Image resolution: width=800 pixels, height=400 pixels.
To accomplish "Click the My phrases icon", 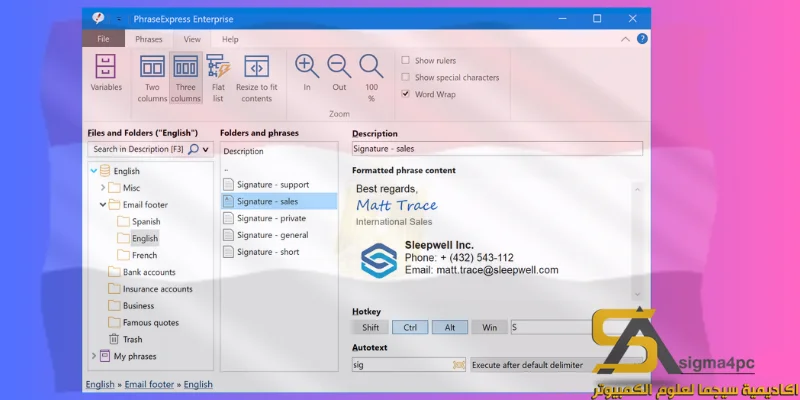I will coord(105,356).
